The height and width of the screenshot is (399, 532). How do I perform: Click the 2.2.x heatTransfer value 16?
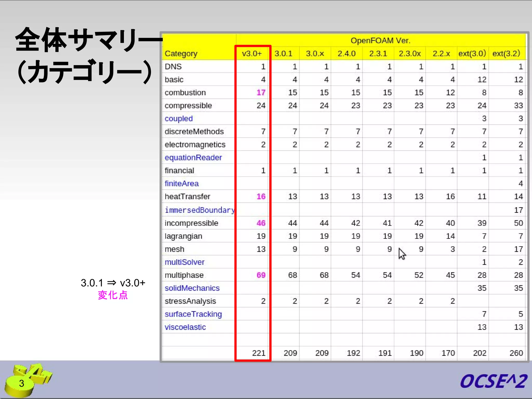[x=450, y=196]
